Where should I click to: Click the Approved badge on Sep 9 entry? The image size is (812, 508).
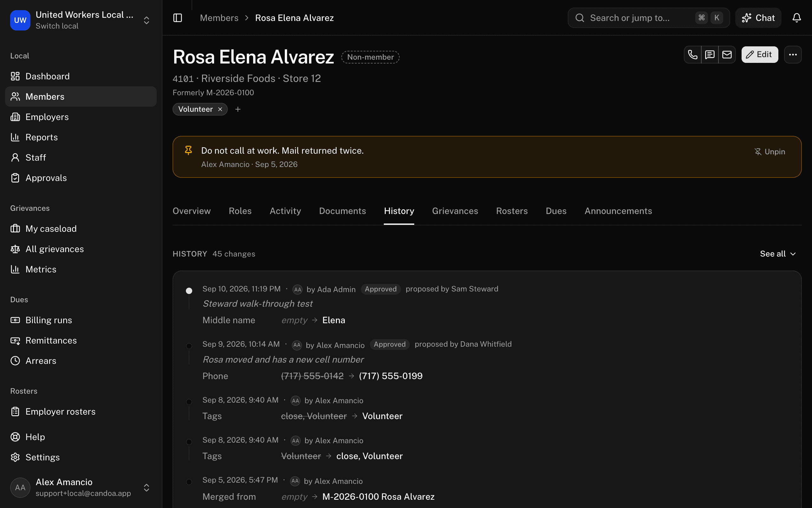click(390, 344)
